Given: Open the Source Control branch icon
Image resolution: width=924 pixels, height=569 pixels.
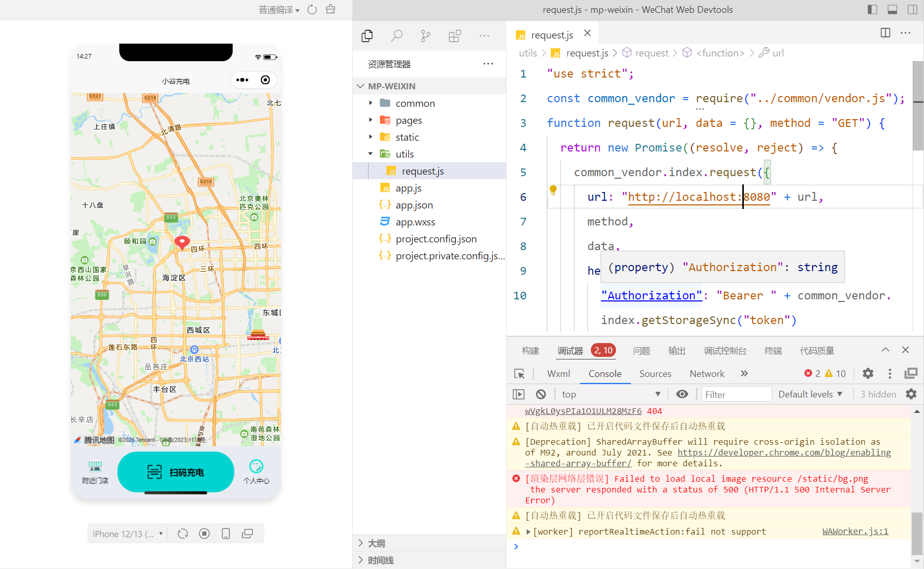Looking at the screenshot, I should [426, 36].
